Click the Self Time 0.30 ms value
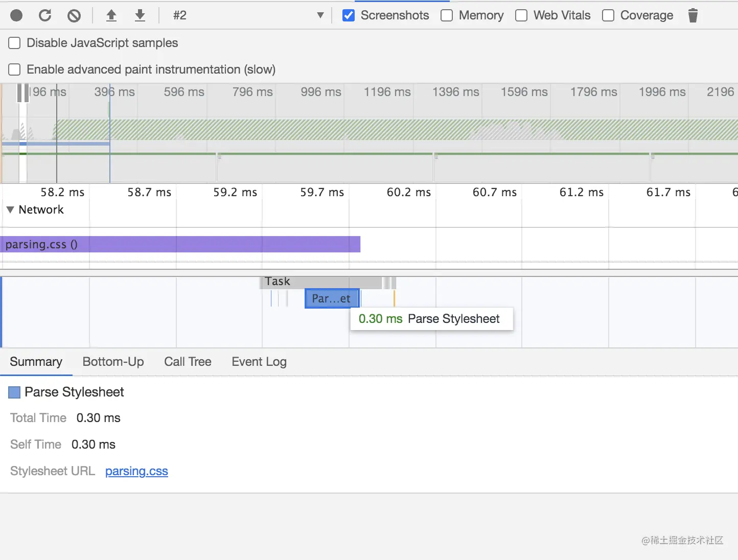738x560 pixels. click(x=94, y=445)
